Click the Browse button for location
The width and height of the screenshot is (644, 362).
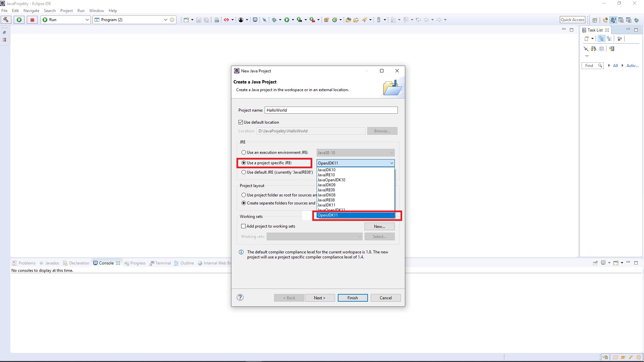tap(381, 131)
